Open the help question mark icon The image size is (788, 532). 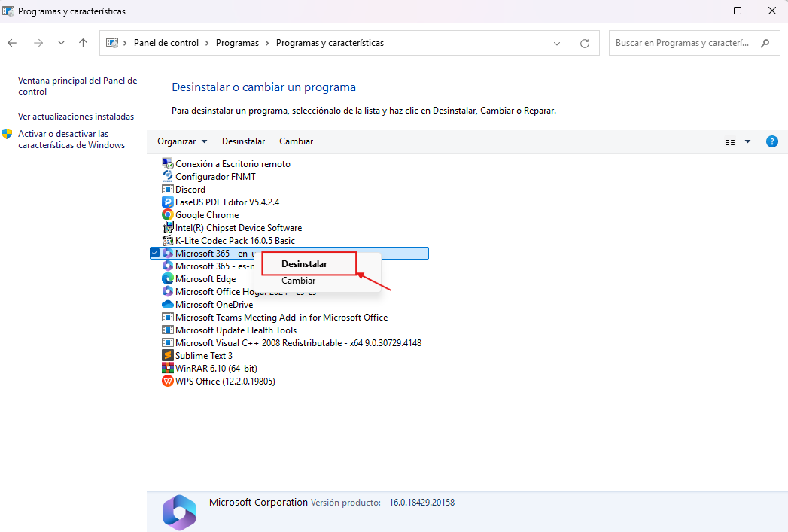772,141
